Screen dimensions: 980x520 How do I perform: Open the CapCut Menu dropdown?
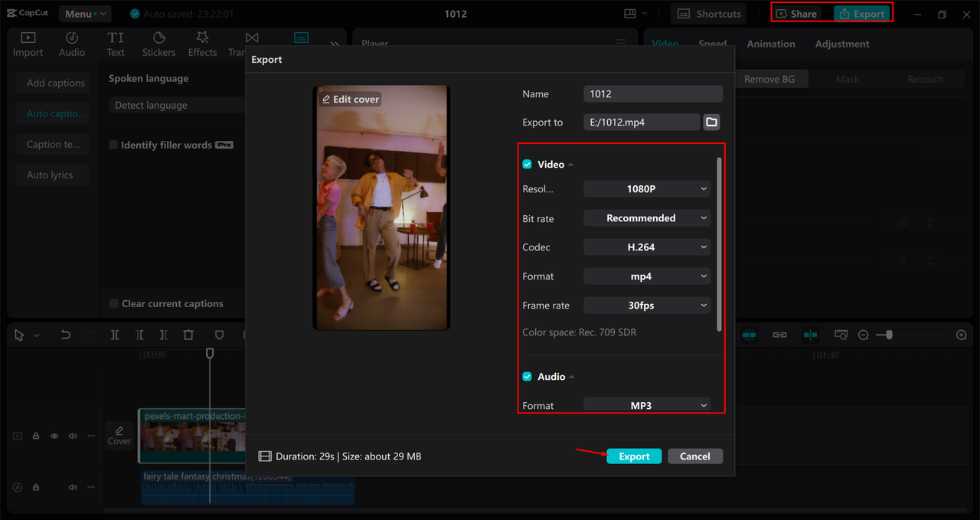click(84, 14)
